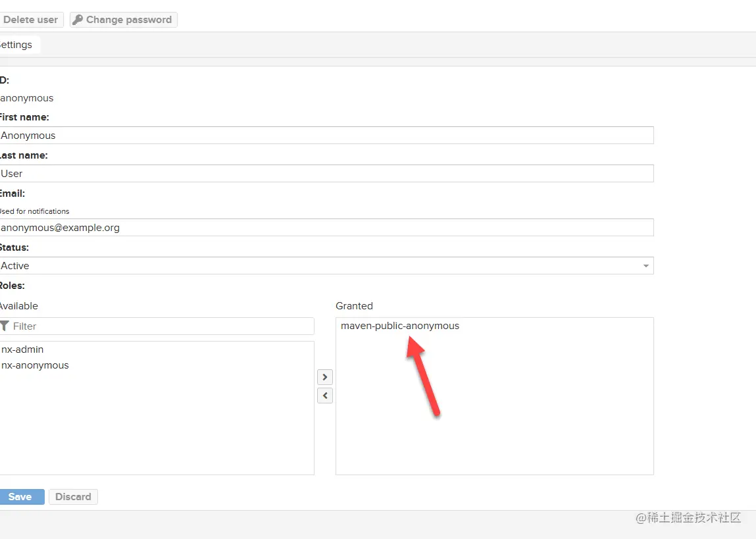Click the First name field containing Anonymous

pyautogui.click(x=326, y=136)
